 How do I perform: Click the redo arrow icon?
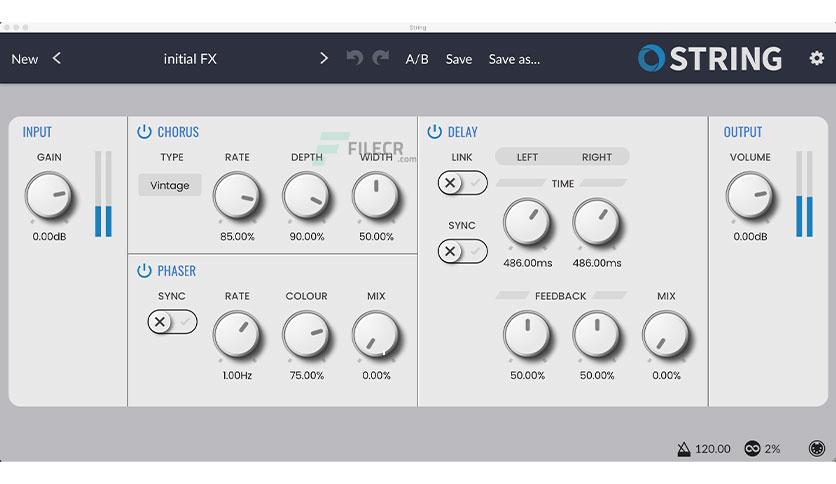pyautogui.click(x=380, y=58)
